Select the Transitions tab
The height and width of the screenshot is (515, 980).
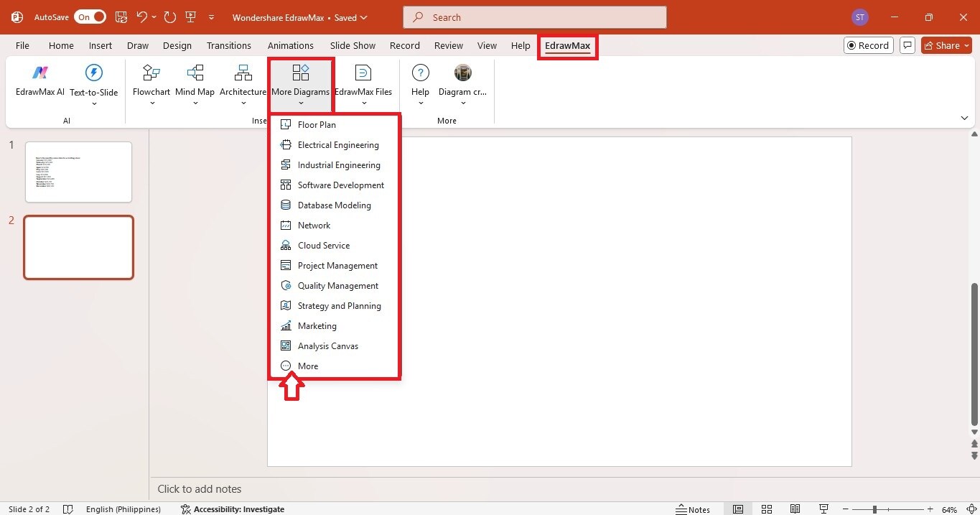229,45
